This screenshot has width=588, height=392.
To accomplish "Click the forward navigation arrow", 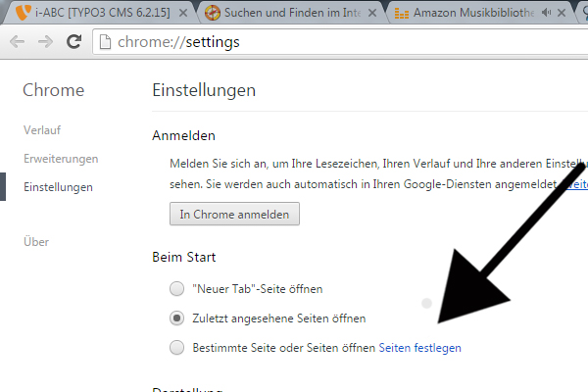I will [x=46, y=43].
